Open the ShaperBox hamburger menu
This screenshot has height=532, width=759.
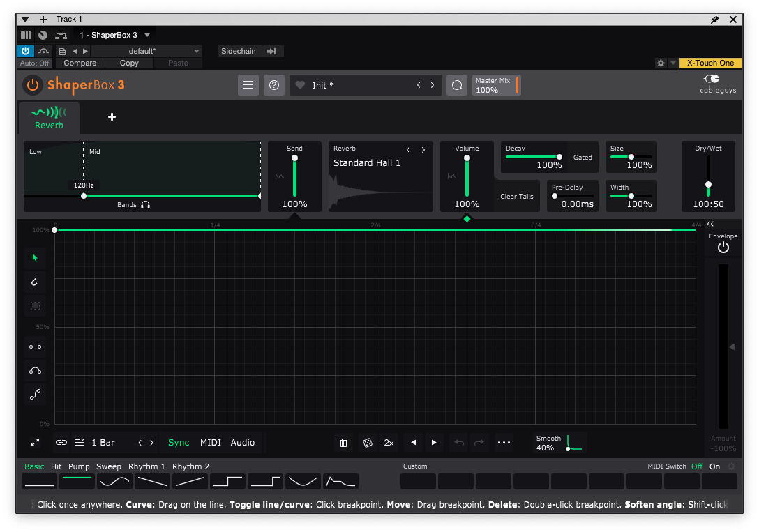pyautogui.click(x=248, y=85)
